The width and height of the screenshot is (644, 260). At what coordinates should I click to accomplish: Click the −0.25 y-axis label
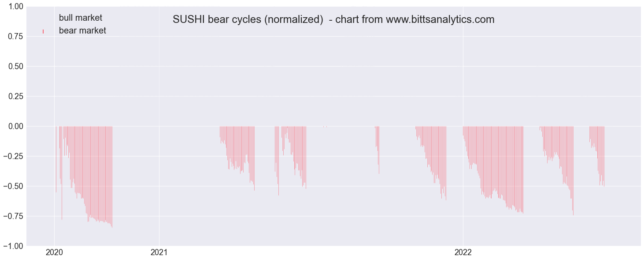click(x=13, y=156)
